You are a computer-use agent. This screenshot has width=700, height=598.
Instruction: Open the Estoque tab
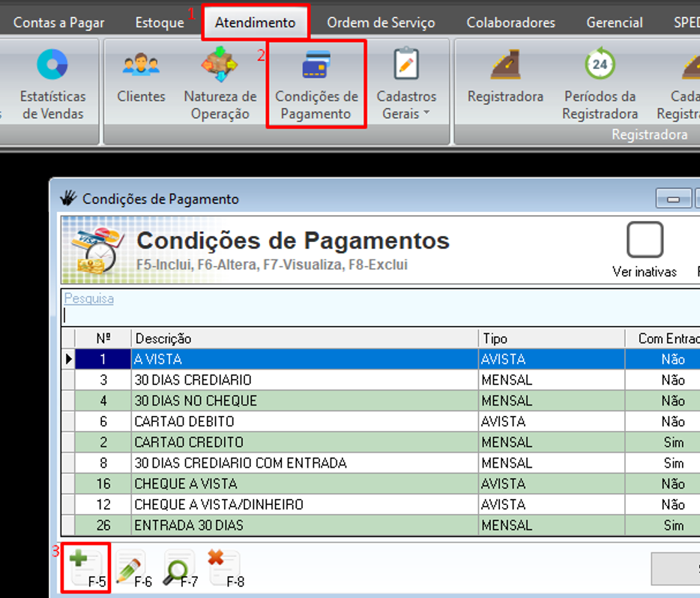(x=159, y=22)
